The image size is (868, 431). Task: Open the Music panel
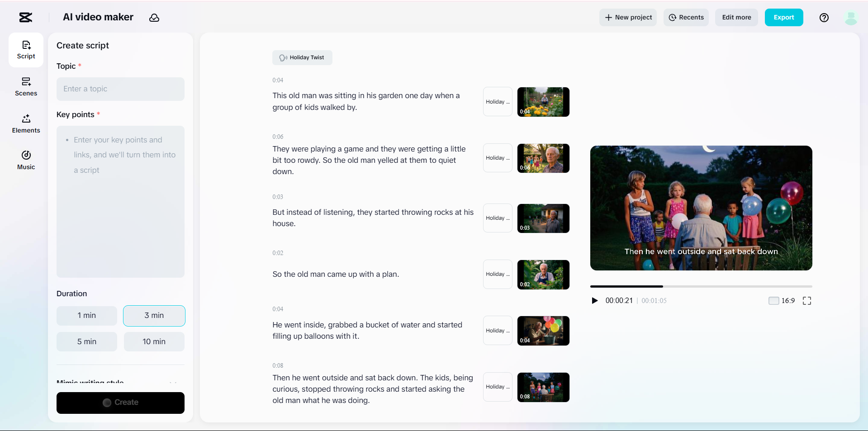point(25,160)
